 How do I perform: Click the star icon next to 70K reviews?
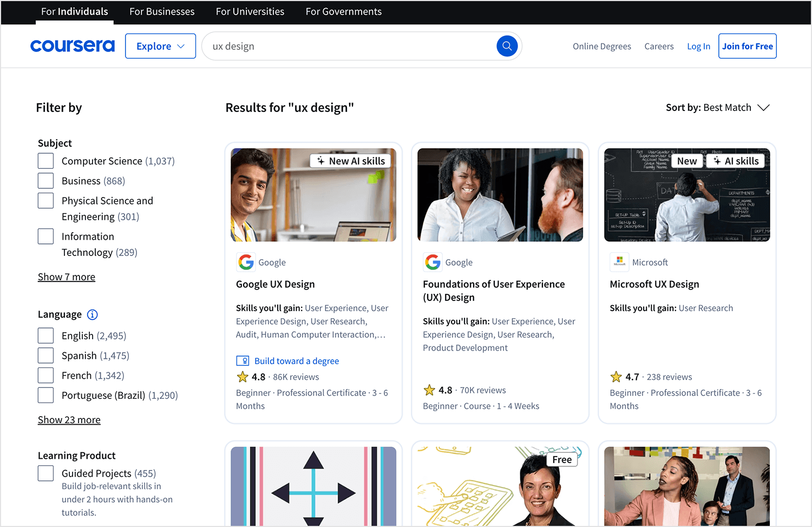click(x=429, y=390)
